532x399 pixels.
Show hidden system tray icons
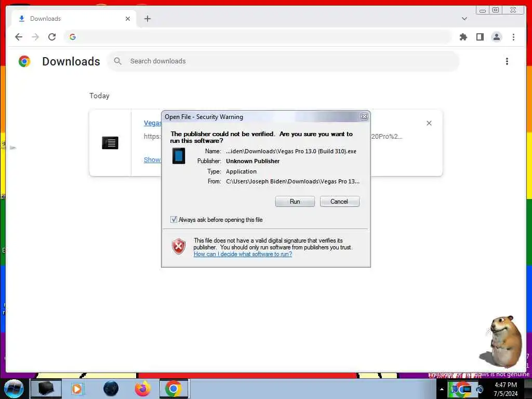[x=442, y=389]
